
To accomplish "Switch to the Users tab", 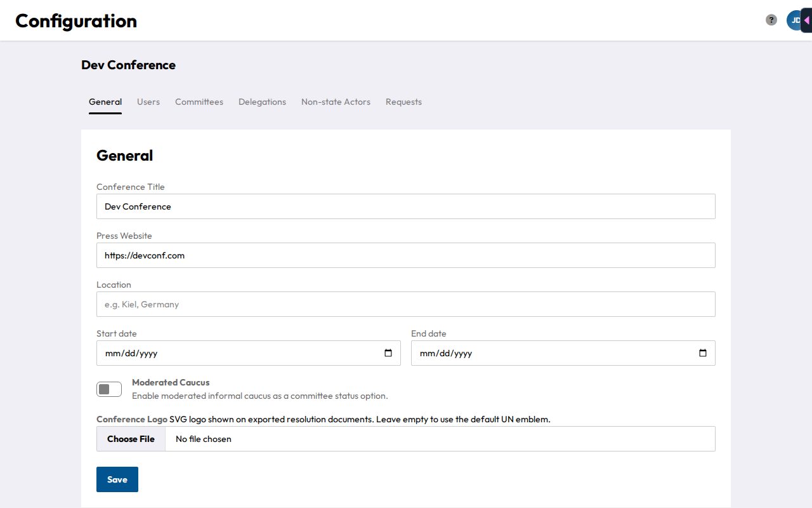I will point(148,102).
